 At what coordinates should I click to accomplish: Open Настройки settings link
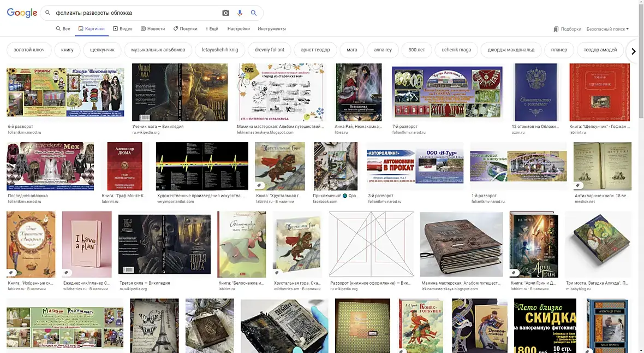pos(238,29)
